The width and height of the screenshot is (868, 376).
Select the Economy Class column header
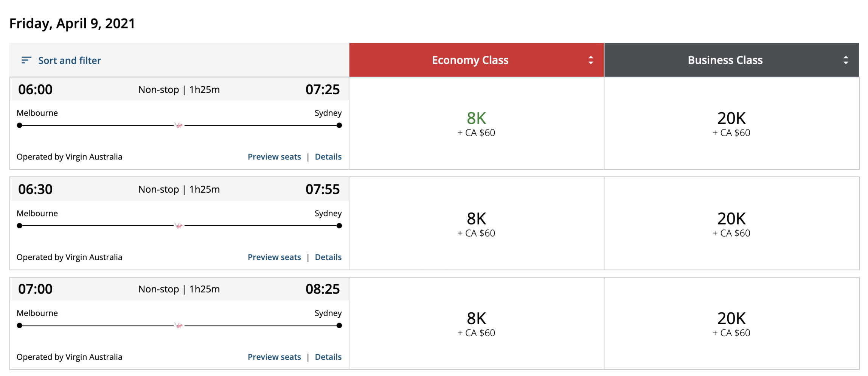tap(470, 60)
